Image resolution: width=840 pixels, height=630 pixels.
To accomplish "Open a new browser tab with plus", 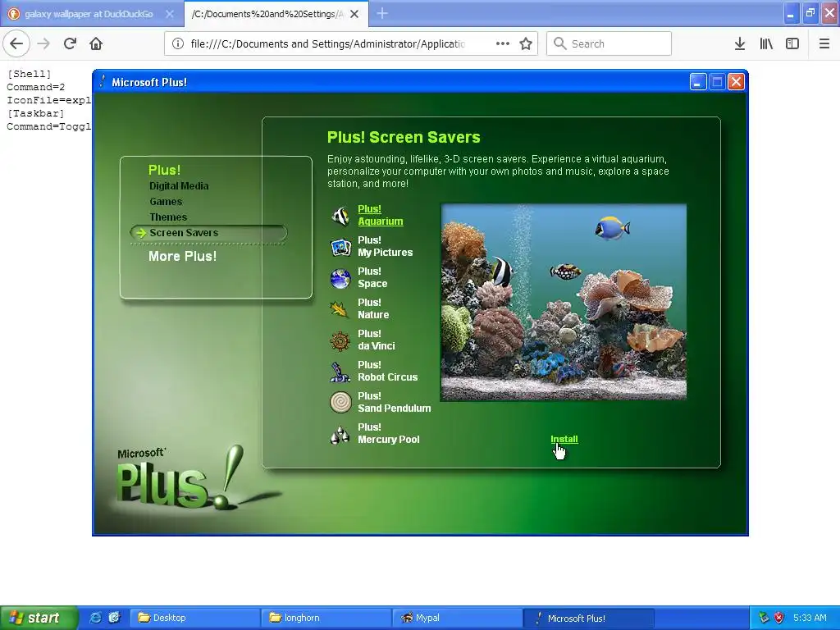I will click(x=382, y=14).
